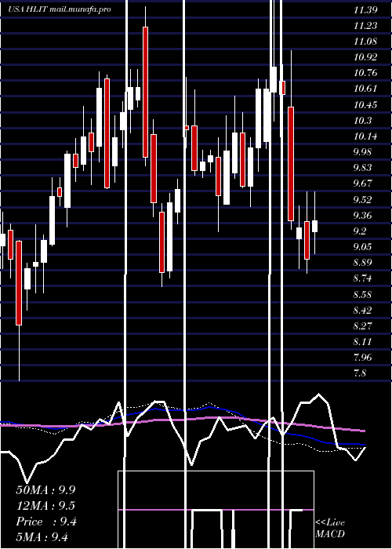392x549 pixels.
Task: Click the 11.23 price axis label
Action: point(365,26)
